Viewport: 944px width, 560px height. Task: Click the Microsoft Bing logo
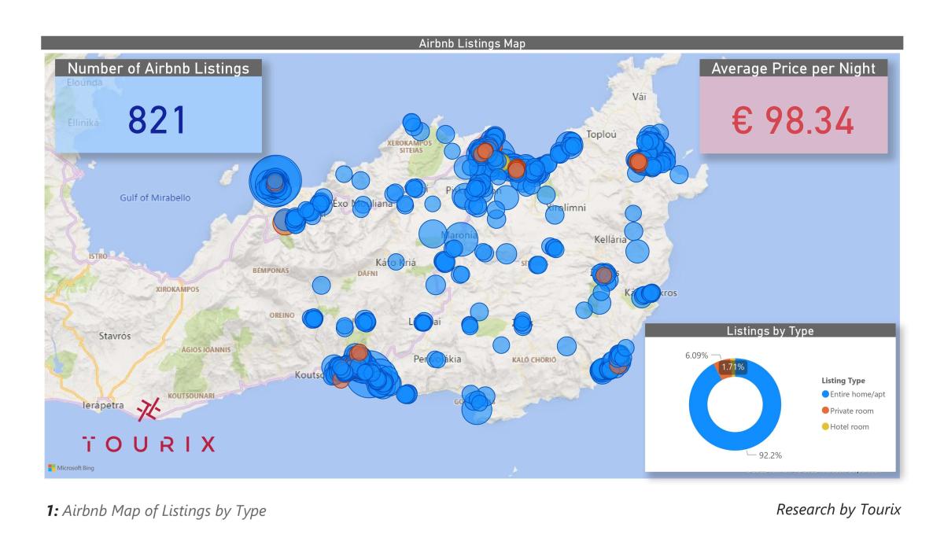72,468
